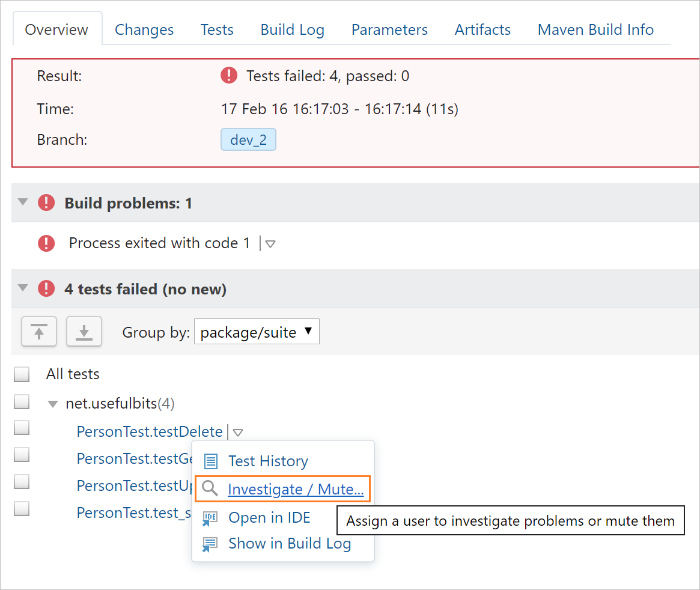Check the All tests checkbox
The image size is (700, 590).
point(22,374)
